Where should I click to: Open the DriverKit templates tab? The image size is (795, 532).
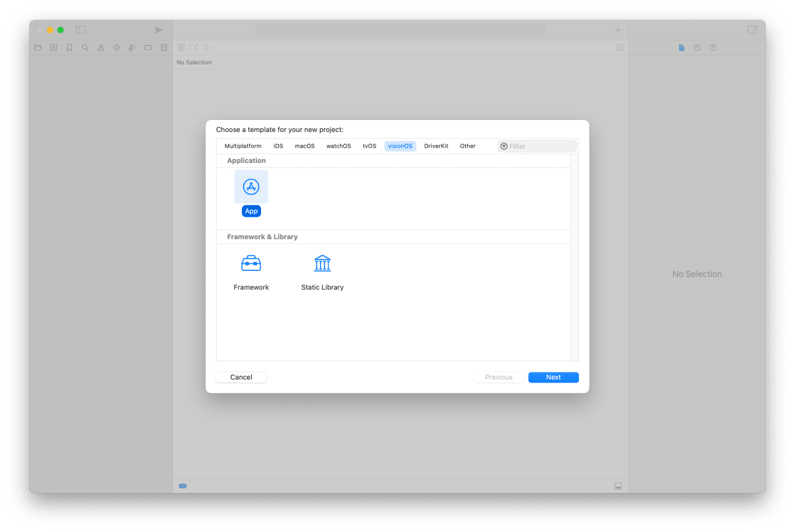coord(436,146)
